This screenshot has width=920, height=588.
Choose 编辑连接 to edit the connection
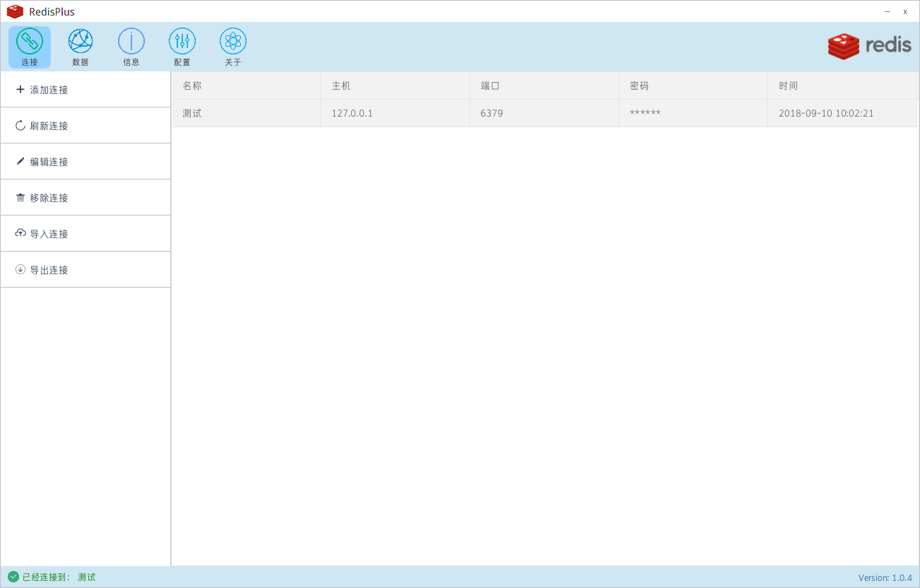click(x=85, y=162)
